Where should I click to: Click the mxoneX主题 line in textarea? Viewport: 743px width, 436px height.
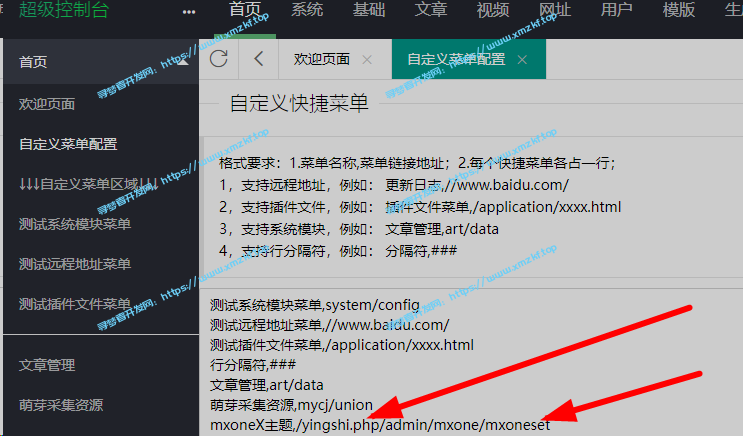point(380,425)
